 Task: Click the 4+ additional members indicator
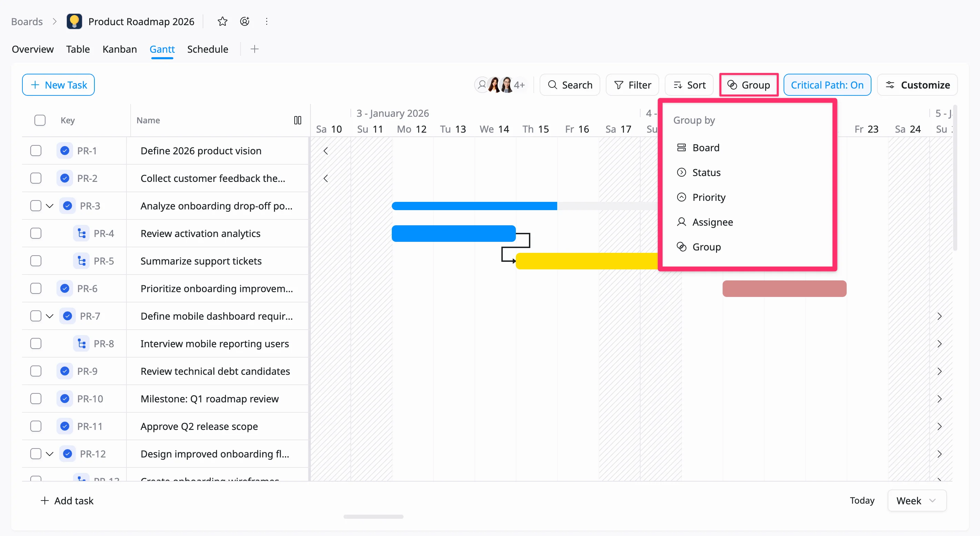tap(519, 85)
